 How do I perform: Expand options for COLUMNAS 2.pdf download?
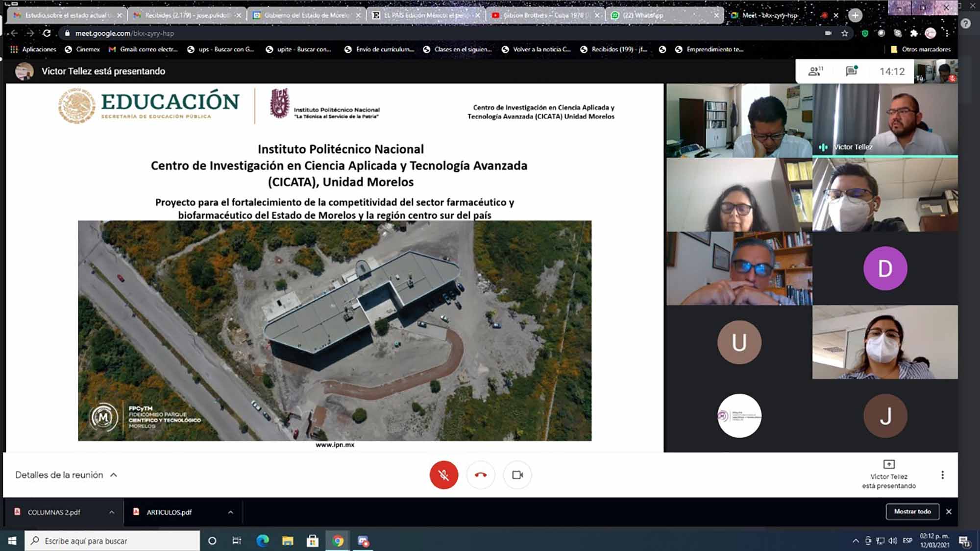tap(112, 512)
